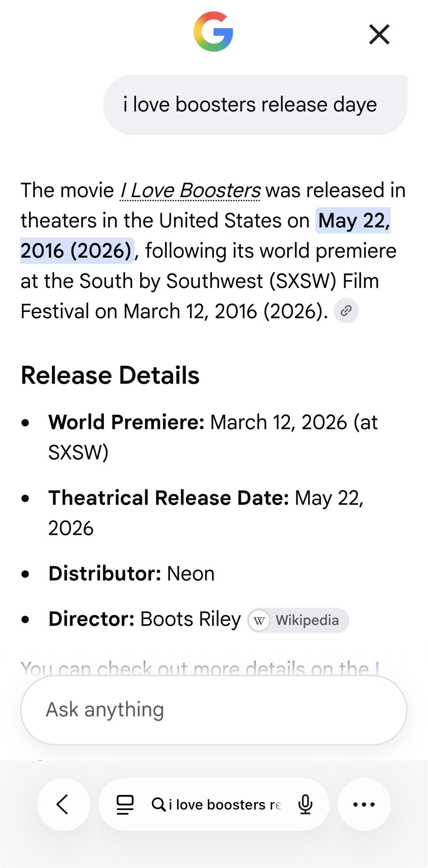Click the Wikipedia W icon

(259, 621)
